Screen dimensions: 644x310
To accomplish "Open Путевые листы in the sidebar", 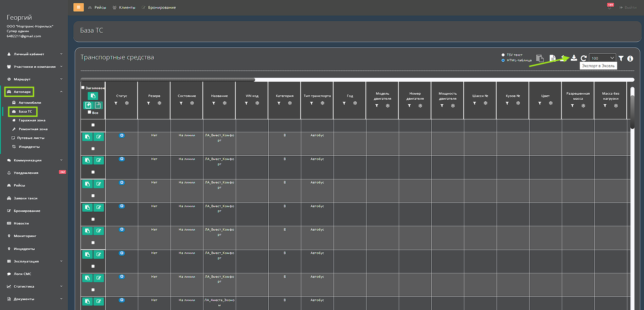I will (x=31, y=138).
